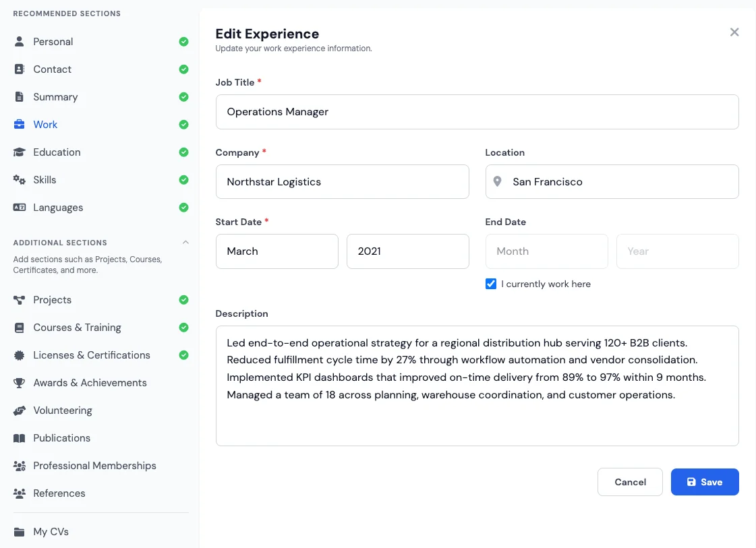Click the green checkmark beside Work
Screen dimensions: 756x548
(x=183, y=124)
